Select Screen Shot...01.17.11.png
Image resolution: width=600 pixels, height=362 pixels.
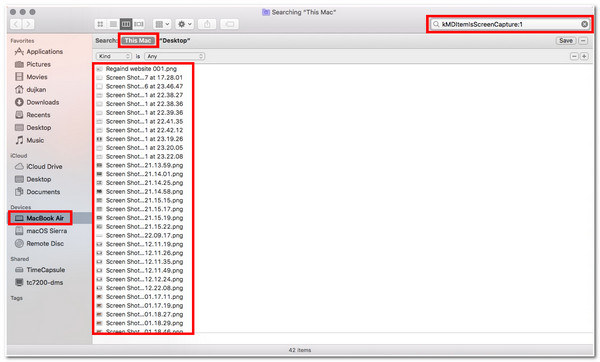point(144,297)
